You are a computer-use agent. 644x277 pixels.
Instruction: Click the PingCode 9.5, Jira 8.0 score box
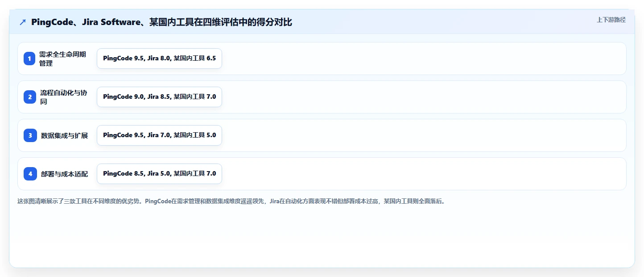pyautogui.click(x=159, y=59)
